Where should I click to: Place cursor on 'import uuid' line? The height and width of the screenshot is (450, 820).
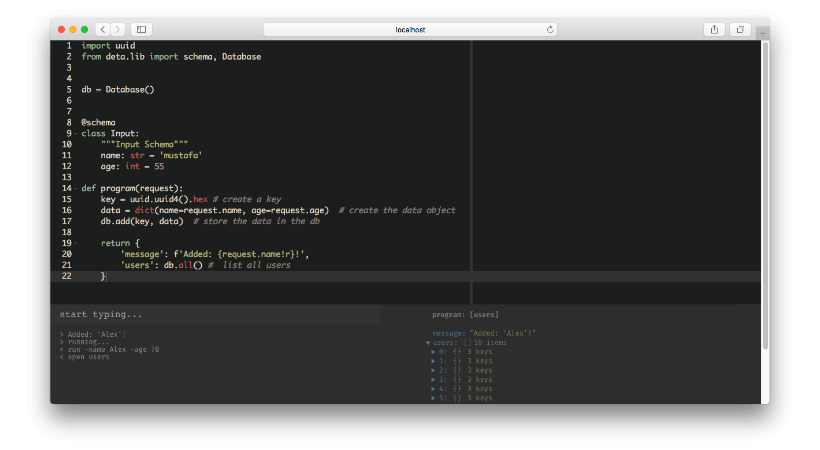(x=108, y=46)
